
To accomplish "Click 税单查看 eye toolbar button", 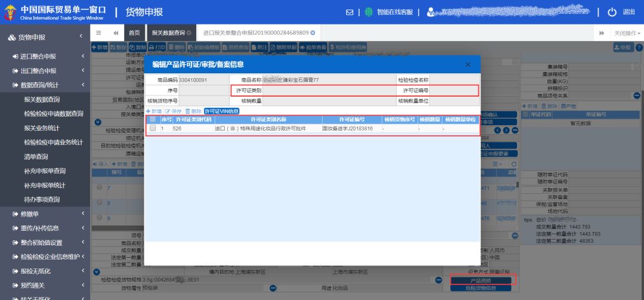I will 313,47.
